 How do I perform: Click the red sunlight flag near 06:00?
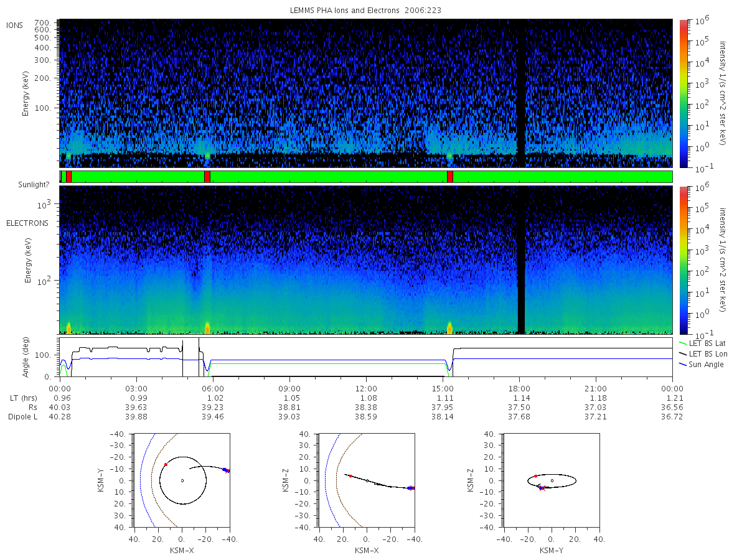[x=207, y=177]
